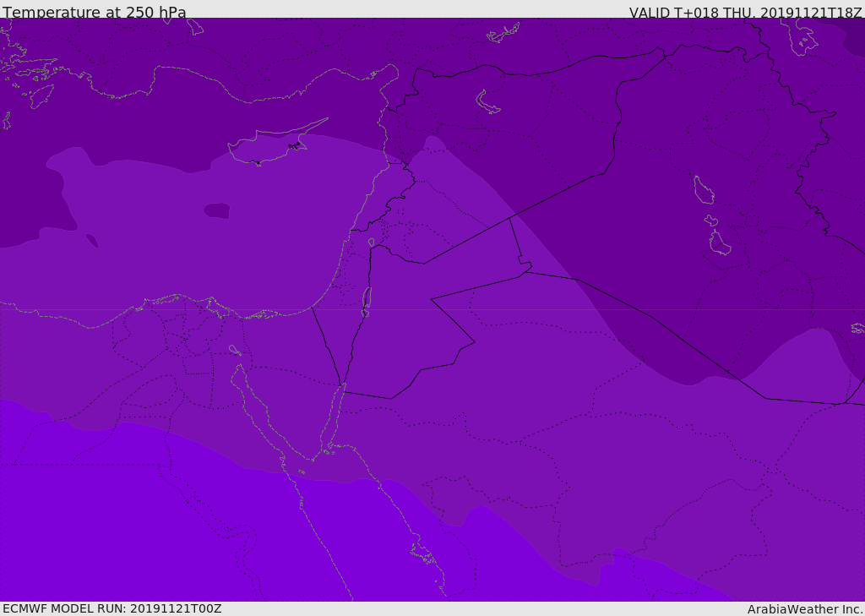Click the ECMWF MODEL RUN text
The height and width of the screenshot is (616, 865).
(112, 608)
